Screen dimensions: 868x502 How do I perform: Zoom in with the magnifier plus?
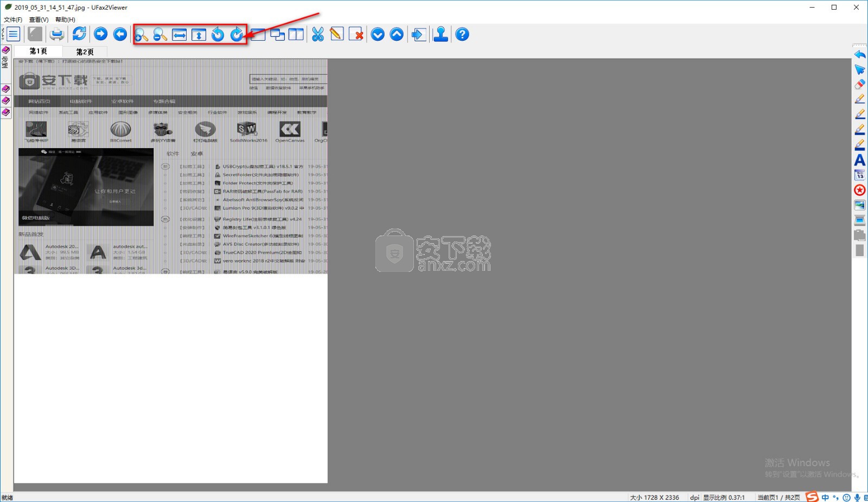[141, 35]
